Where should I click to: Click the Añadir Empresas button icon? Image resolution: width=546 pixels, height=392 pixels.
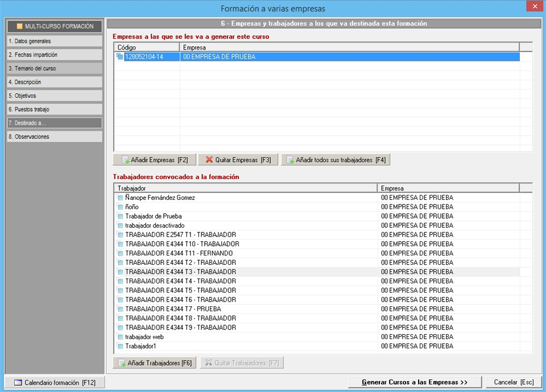125,160
